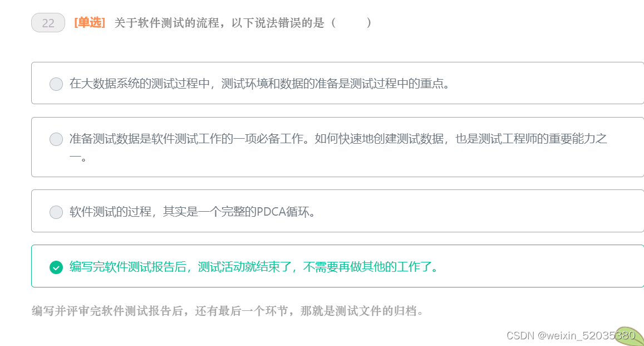644x346 pixels.
Task: Select radio button for 准备测试数据 option
Action: coord(56,139)
